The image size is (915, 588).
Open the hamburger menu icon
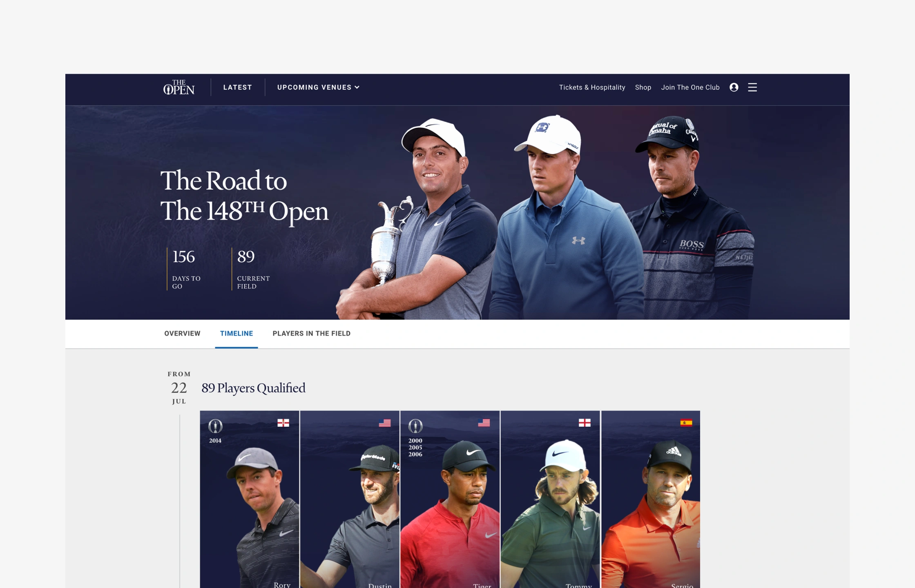(x=752, y=87)
